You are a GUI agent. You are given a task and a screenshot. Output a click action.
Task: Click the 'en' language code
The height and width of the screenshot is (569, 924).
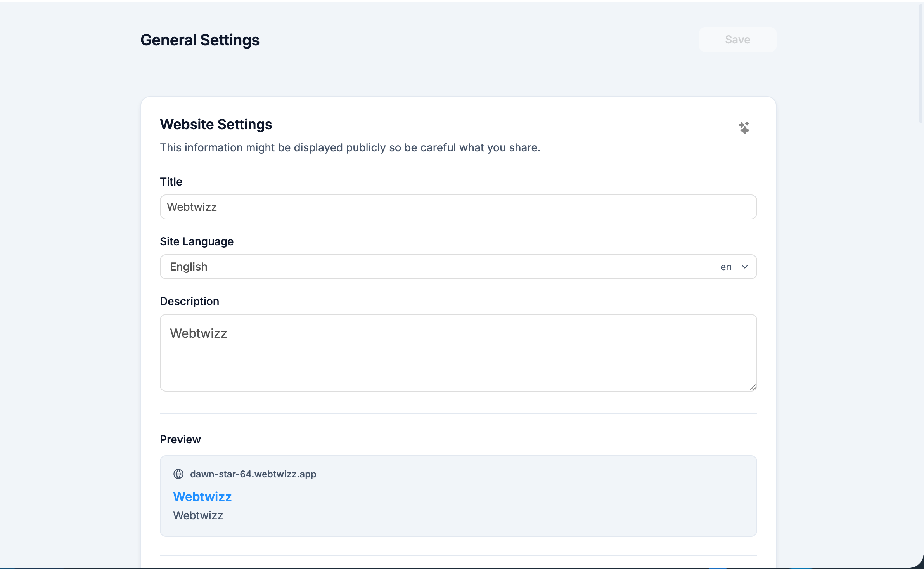726,267
